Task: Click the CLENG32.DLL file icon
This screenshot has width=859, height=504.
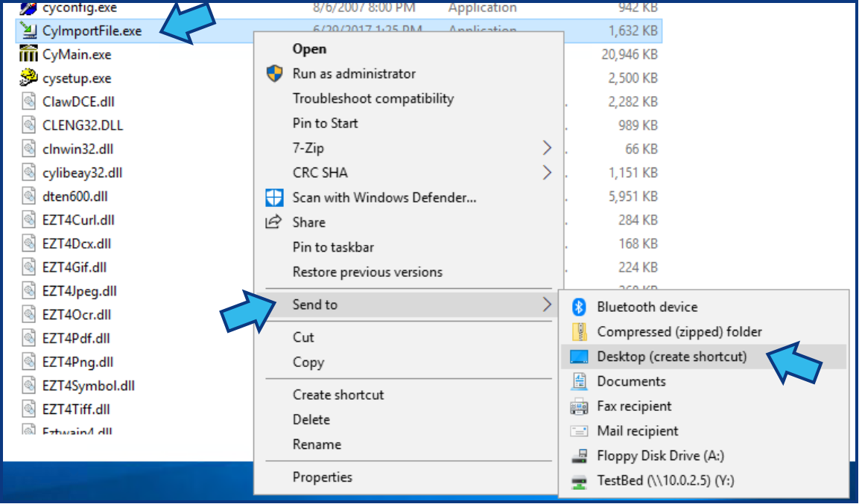Action: (x=28, y=125)
